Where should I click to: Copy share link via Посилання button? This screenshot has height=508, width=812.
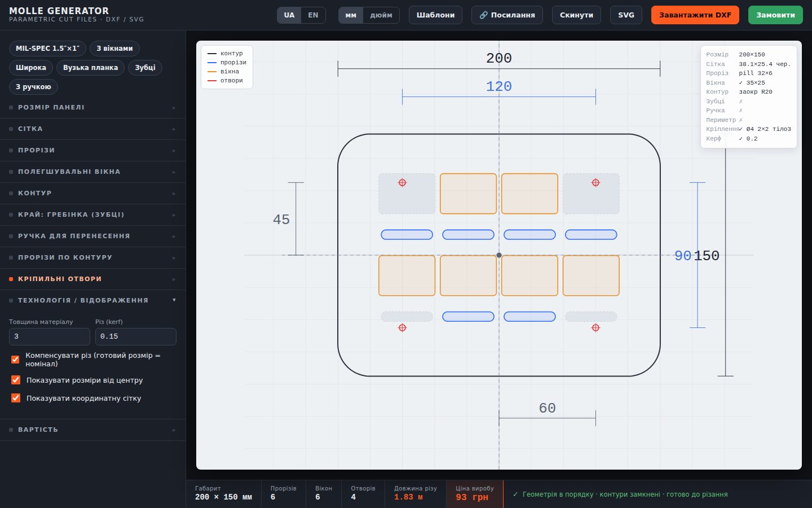[507, 15]
